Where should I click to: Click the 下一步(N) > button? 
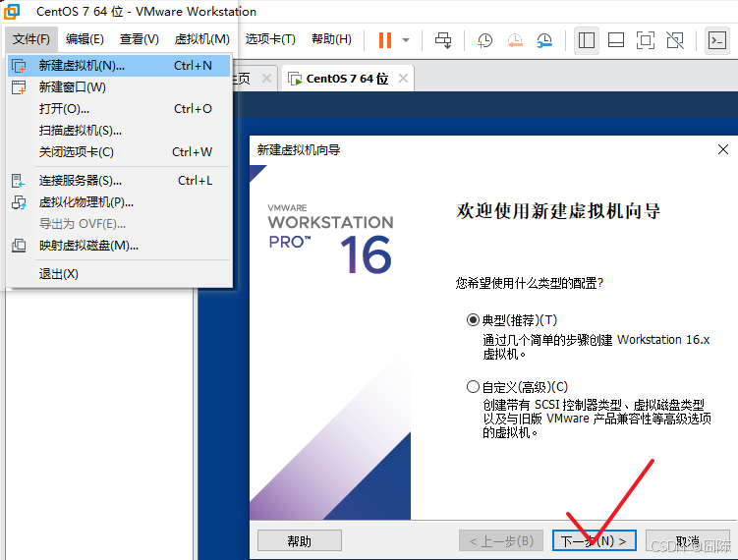point(594,541)
